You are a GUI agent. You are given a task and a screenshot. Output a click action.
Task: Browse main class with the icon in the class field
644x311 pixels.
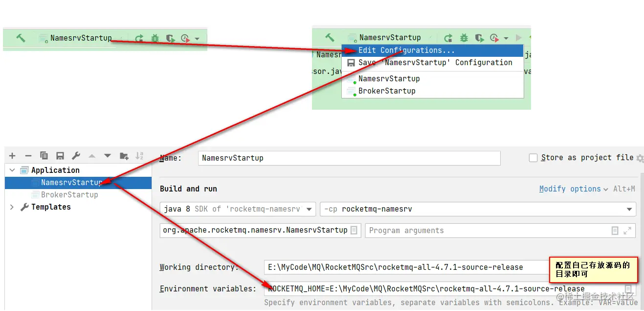(x=355, y=230)
